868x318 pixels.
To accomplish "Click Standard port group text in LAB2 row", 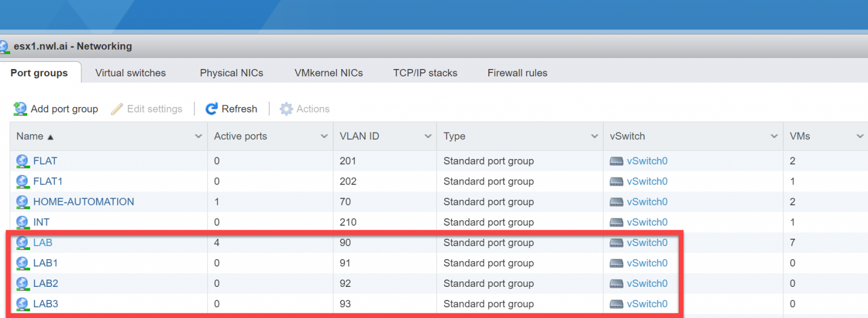I will pos(489,283).
